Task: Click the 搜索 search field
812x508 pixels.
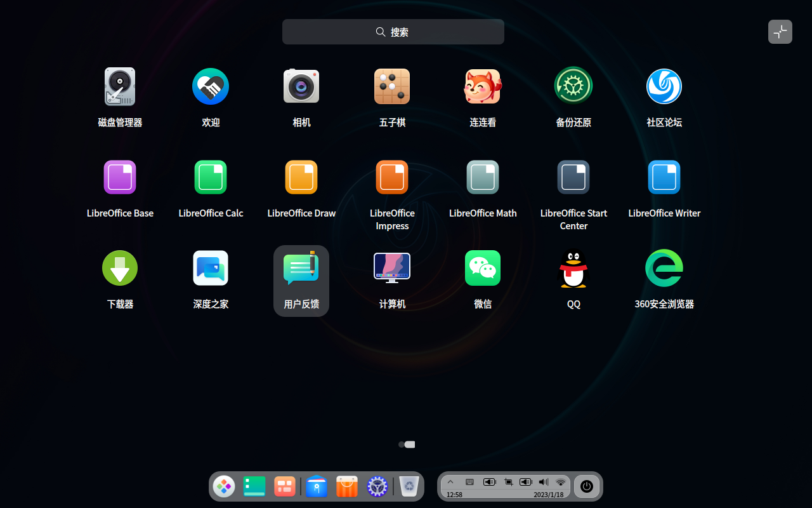Action: (x=393, y=31)
